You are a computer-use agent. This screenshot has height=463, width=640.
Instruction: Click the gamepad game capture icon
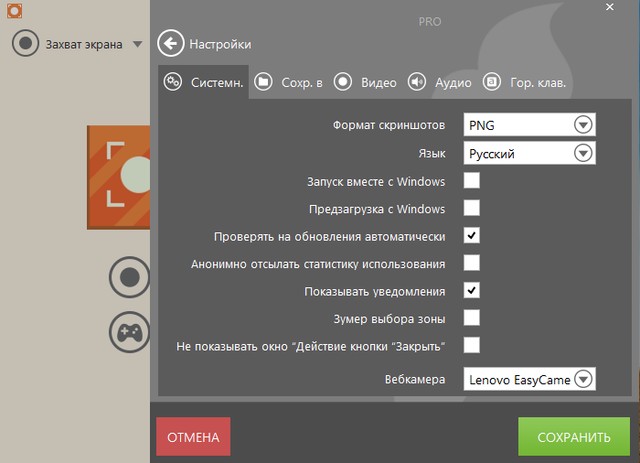(130, 332)
